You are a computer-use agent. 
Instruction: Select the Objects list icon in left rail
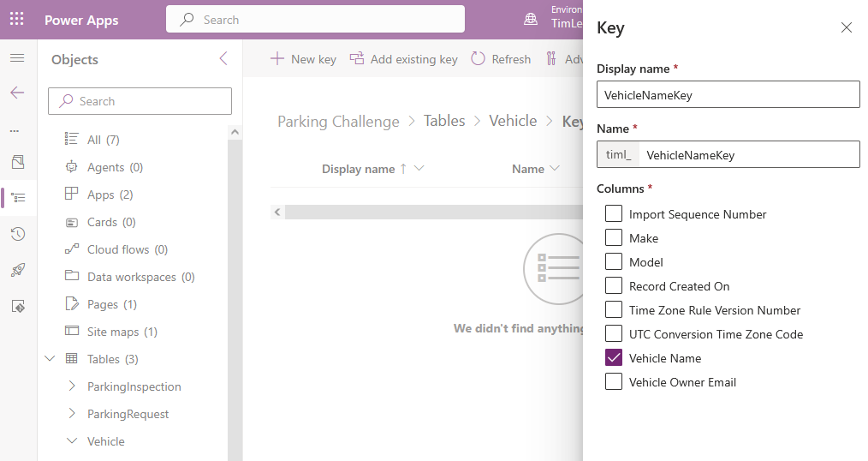click(x=17, y=198)
